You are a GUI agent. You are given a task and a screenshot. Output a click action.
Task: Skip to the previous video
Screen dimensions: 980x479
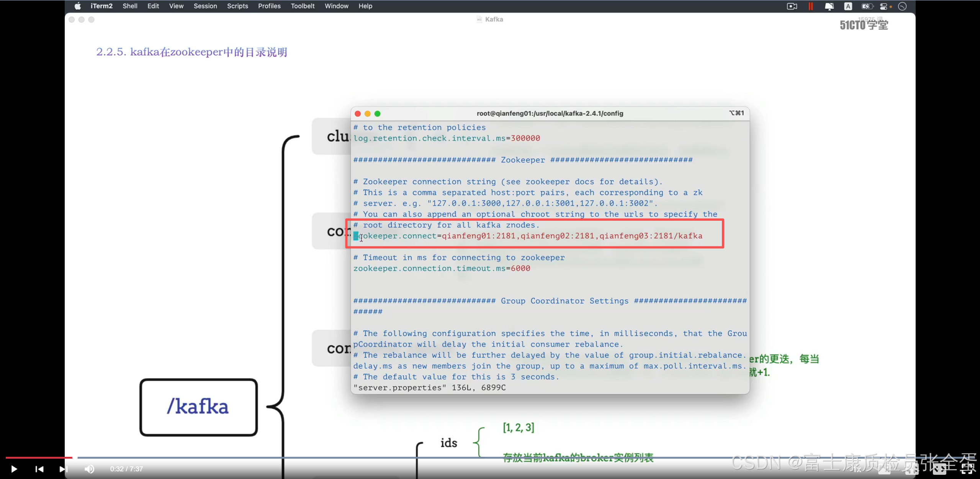(x=39, y=469)
